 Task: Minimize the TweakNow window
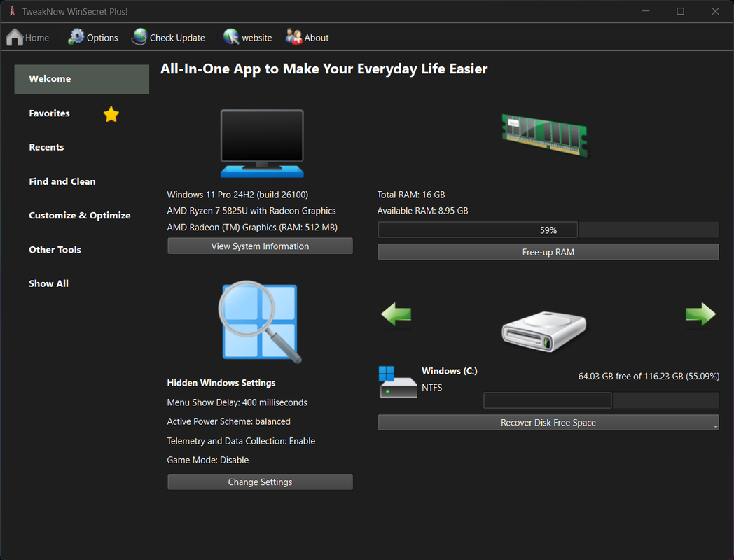coord(646,11)
